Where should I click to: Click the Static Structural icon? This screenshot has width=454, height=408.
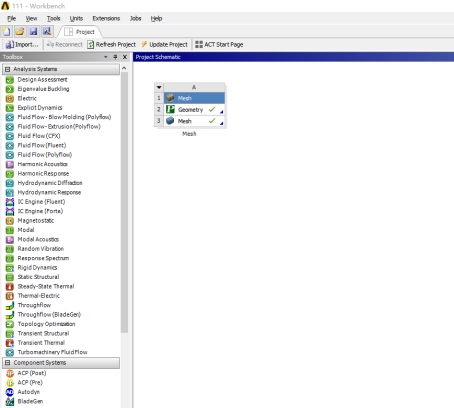[x=10, y=277]
